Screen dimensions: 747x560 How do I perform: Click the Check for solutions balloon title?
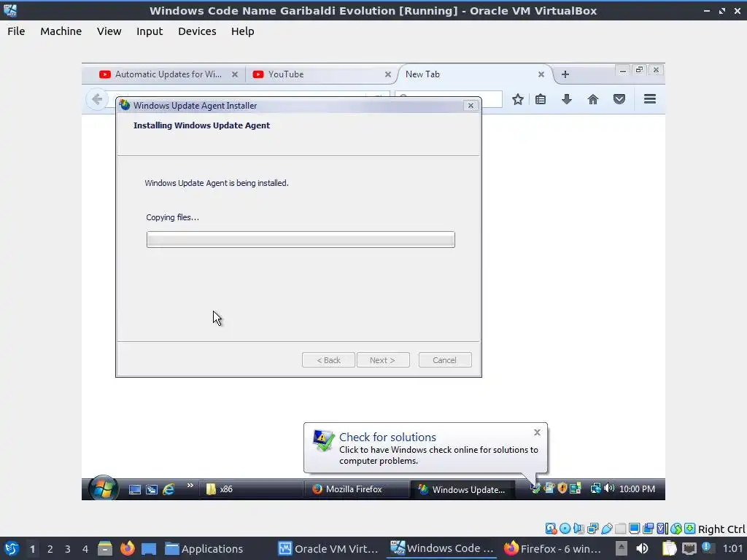coord(387,437)
